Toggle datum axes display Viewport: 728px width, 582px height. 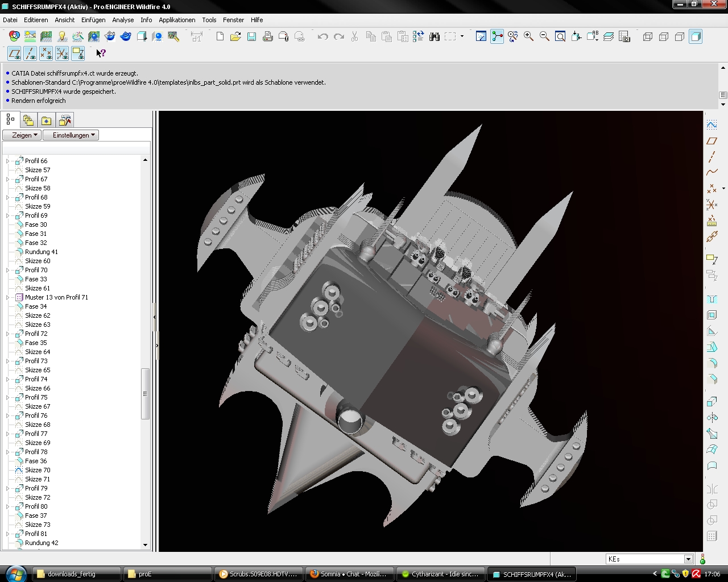[30, 53]
